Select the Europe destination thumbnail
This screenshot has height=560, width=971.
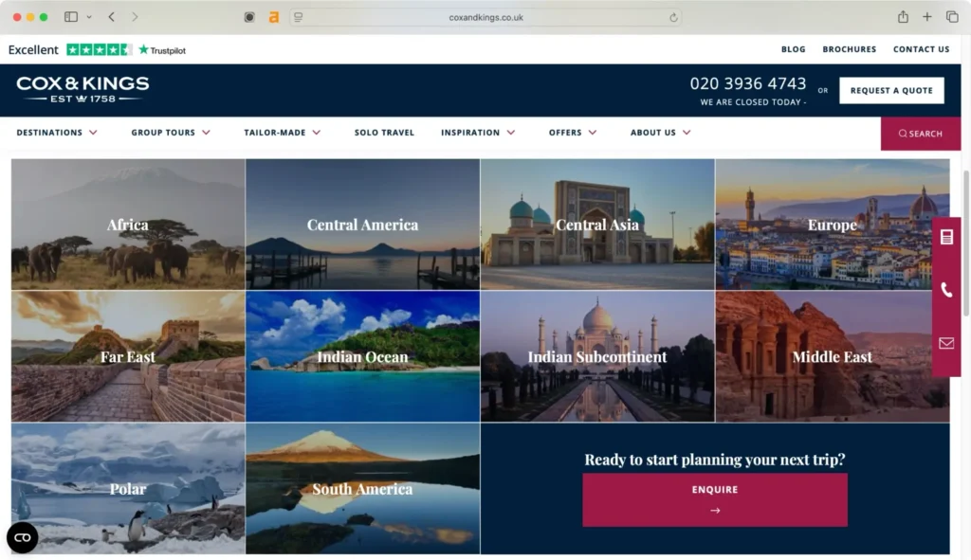pos(832,225)
